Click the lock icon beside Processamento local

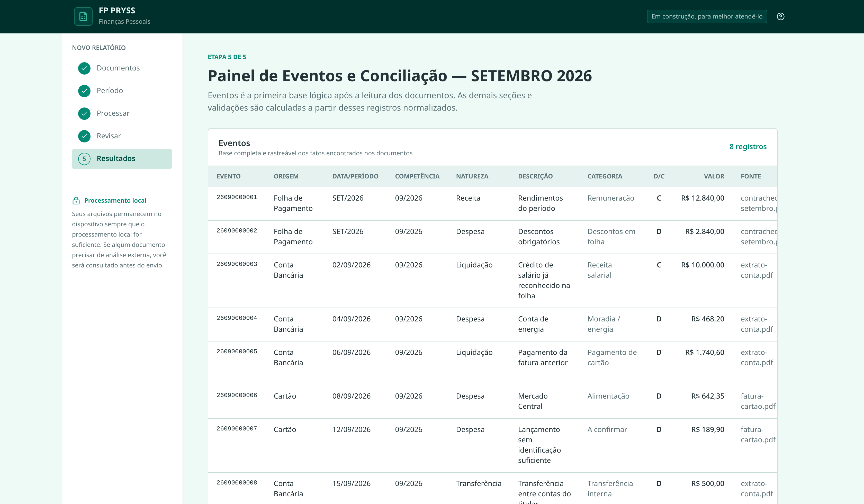[x=76, y=201]
